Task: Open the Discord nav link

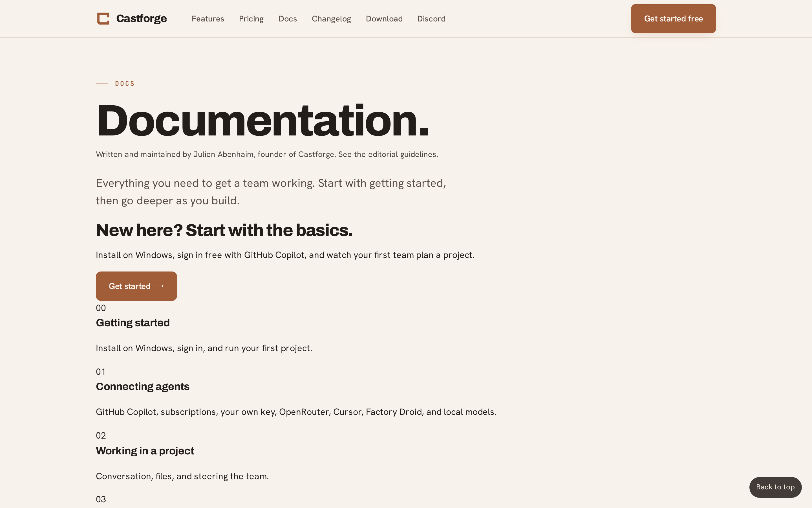Action: pyautogui.click(x=431, y=19)
